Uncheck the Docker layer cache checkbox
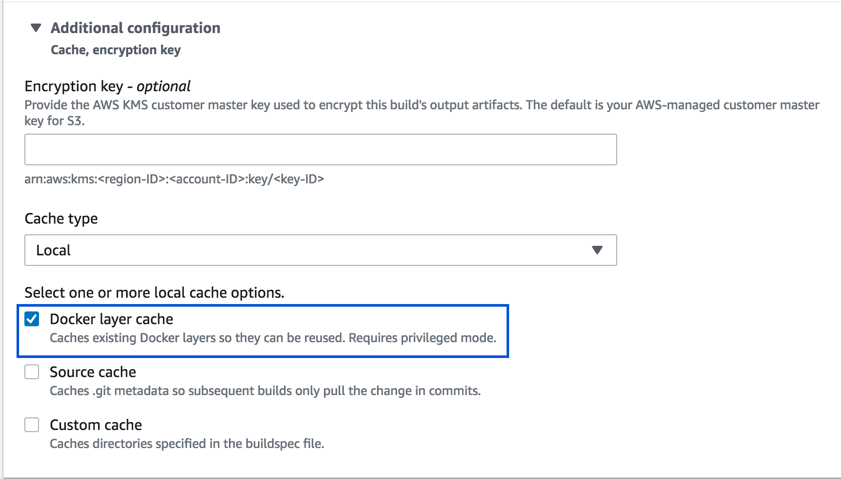Viewport: 841px width, 479px height. (32, 319)
